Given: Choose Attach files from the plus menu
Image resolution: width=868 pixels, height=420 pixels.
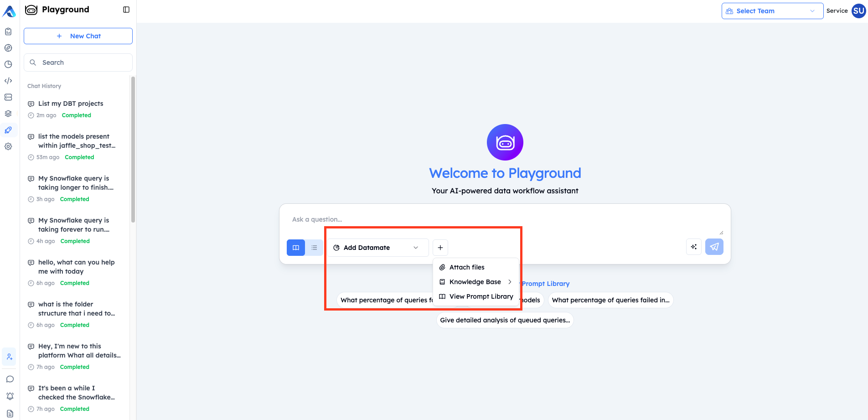Looking at the screenshot, I should click(466, 267).
